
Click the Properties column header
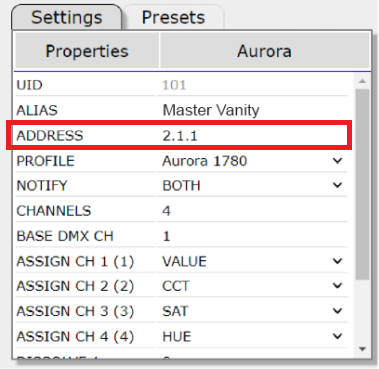pyautogui.click(x=87, y=51)
